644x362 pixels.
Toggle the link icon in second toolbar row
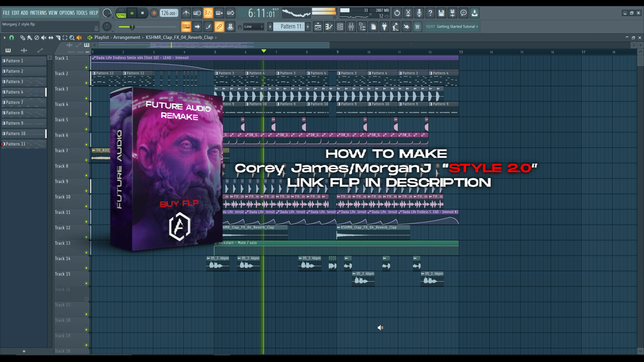click(x=219, y=27)
